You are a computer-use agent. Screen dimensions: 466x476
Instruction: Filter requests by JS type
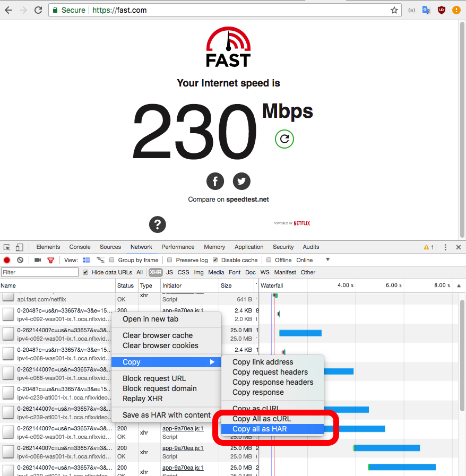coord(169,272)
